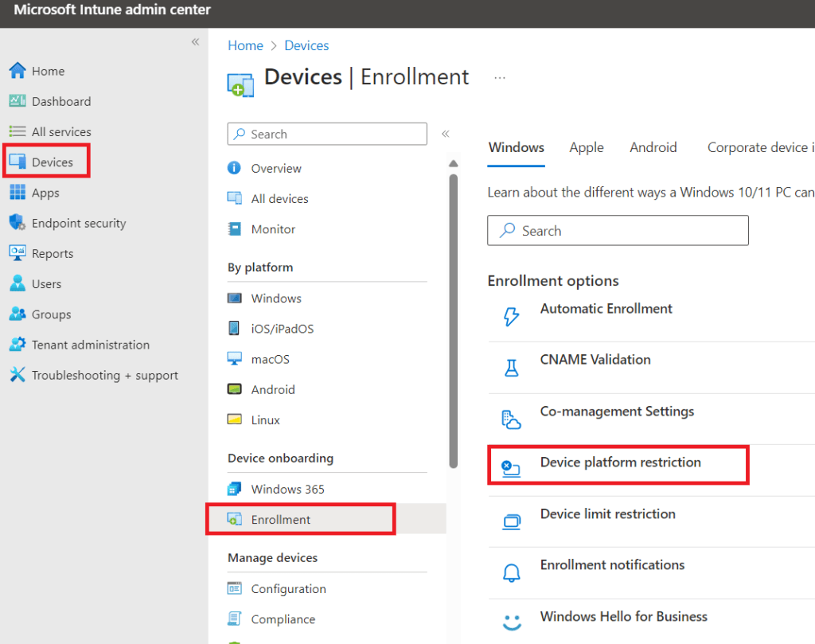Viewport: 815px width, 644px height.
Task: Open the Tenant administration gear icon
Action: coord(18,345)
